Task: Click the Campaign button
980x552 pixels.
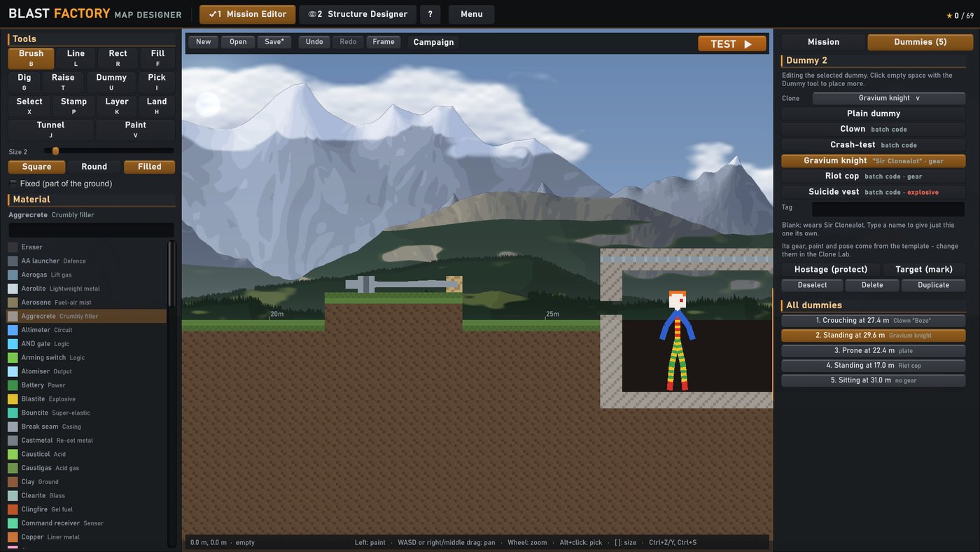Action: pyautogui.click(x=434, y=42)
